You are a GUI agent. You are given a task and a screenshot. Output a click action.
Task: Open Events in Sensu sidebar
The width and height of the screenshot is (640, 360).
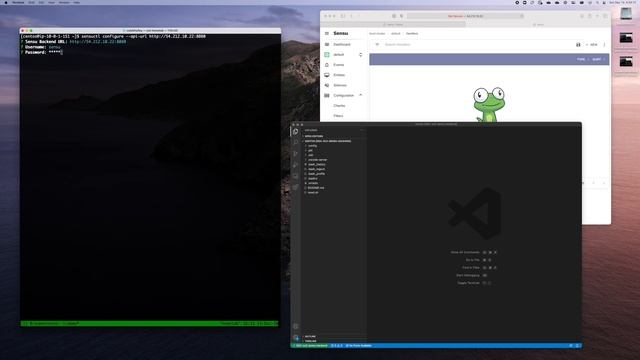pyautogui.click(x=338, y=65)
